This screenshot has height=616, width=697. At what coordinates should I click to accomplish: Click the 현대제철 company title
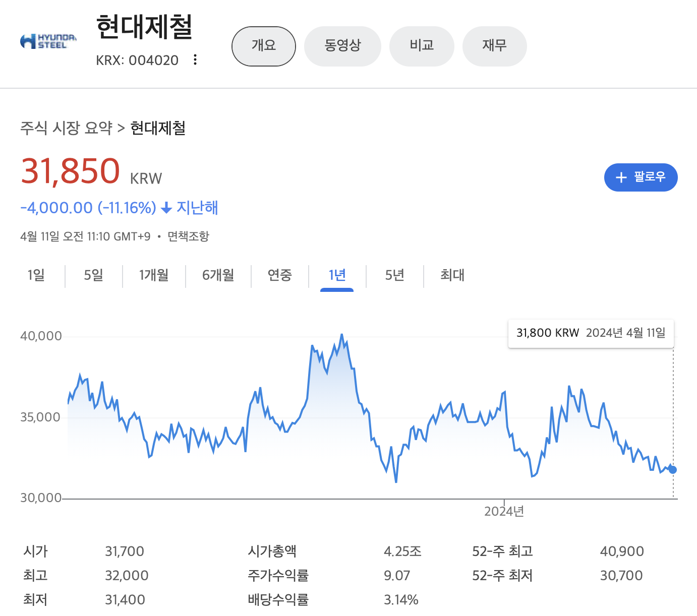(144, 27)
